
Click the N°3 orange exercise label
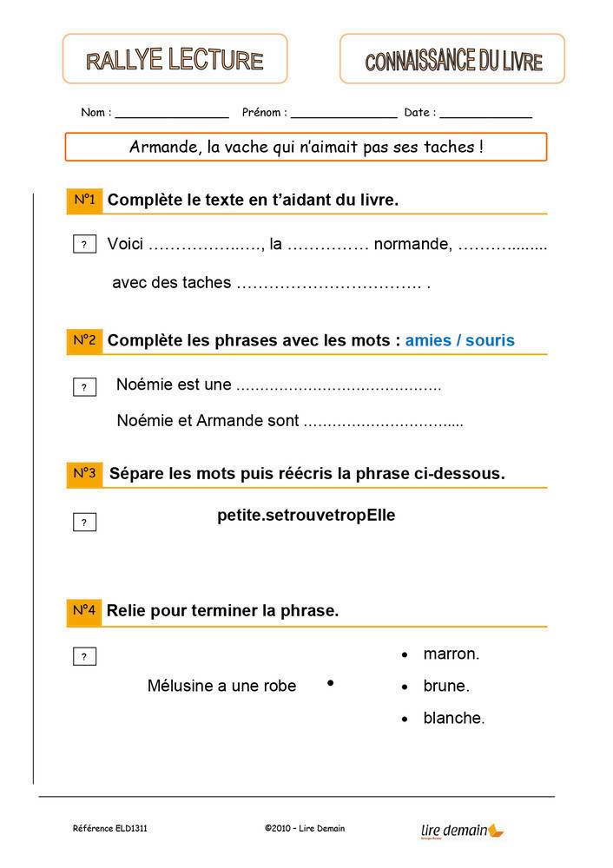[x=84, y=474]
